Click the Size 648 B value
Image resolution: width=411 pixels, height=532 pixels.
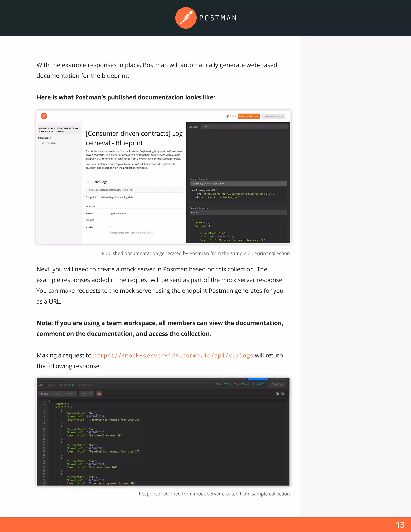[261, 384]
